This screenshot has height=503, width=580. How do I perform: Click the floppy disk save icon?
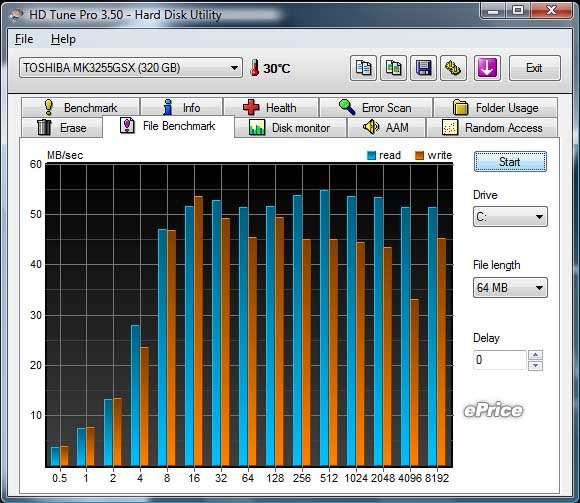[424, 68]
